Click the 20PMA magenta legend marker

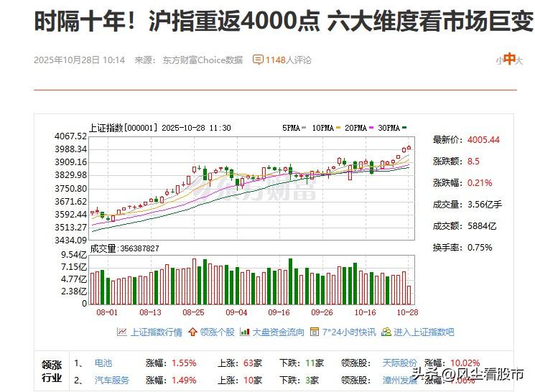click(x=371, y=128)
